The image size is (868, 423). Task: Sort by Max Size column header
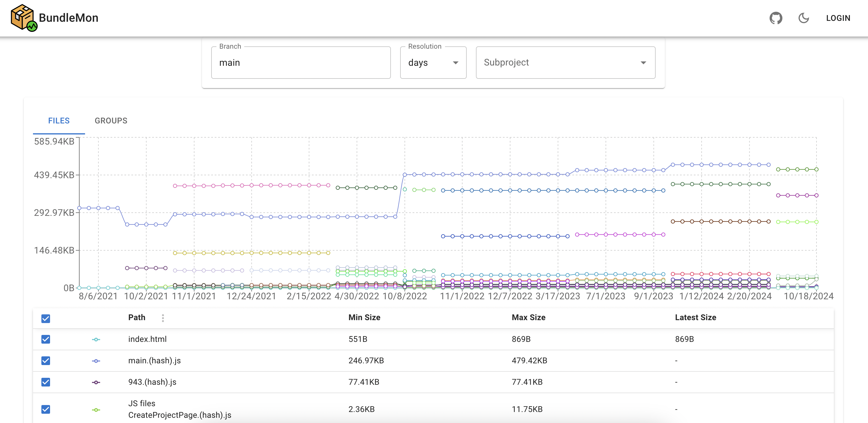(528, 318)
